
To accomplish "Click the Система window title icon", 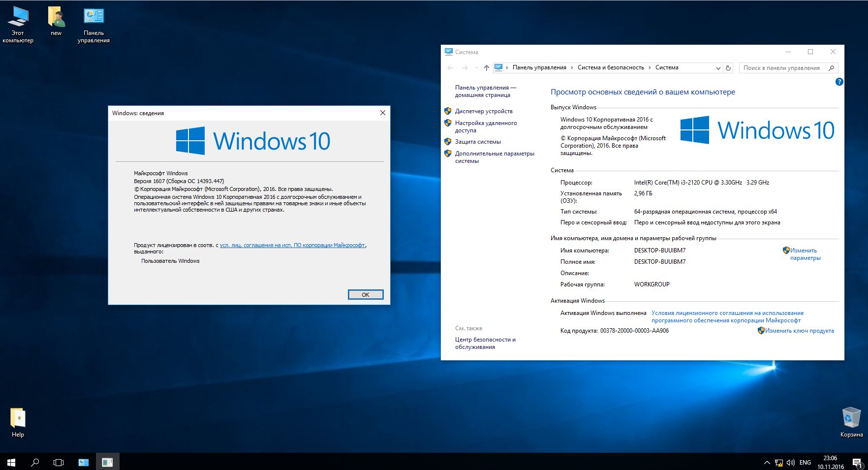I will [448, 52].
